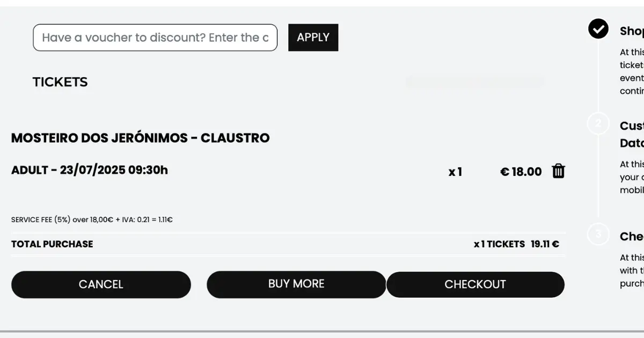This screenshot has width=644, height=338.
Task: Open the first step heading in sidebar
Action: [x=632, y=31]
